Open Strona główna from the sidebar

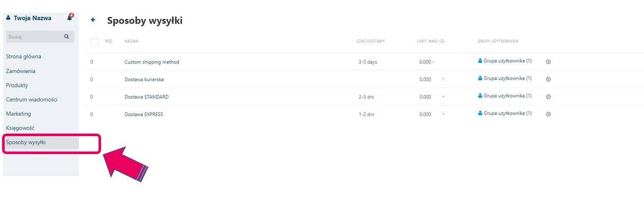(24, 57)
